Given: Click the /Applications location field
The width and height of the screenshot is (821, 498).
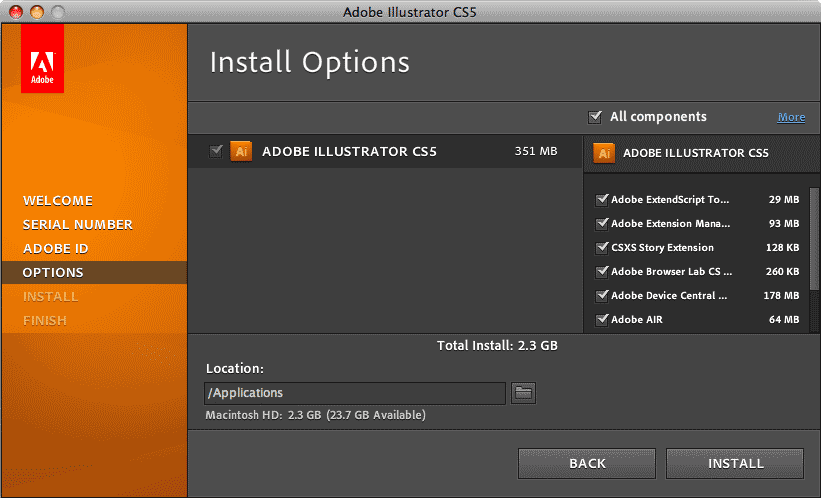Looking at the screenshot, I should 354,393.
